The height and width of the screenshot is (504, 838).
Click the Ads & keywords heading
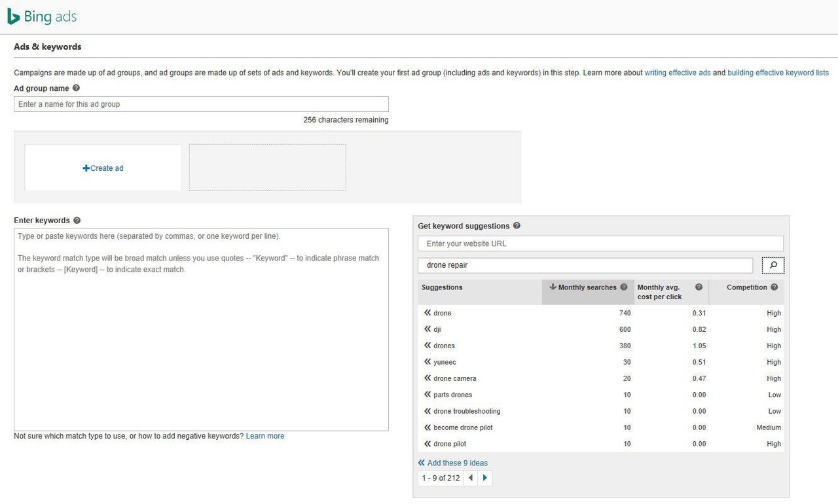tap(47, 46)
